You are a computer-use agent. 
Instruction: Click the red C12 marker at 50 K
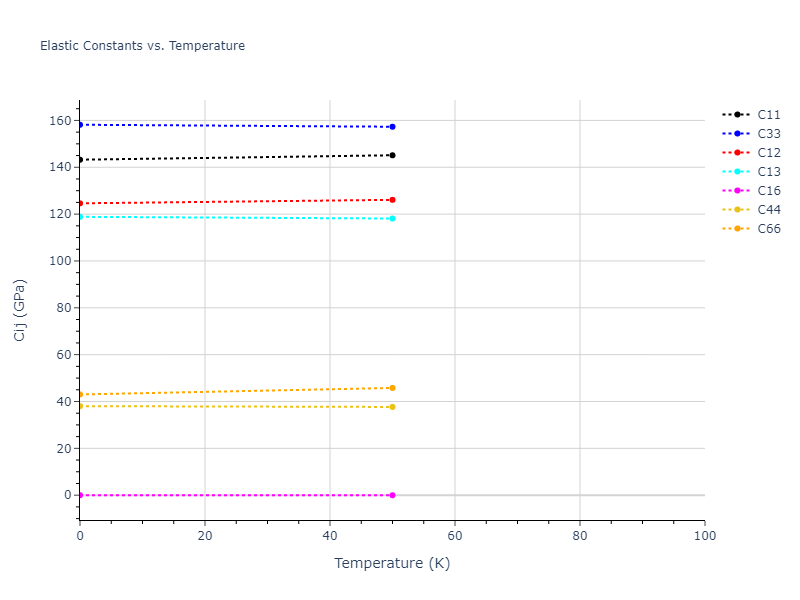(392, 200)
